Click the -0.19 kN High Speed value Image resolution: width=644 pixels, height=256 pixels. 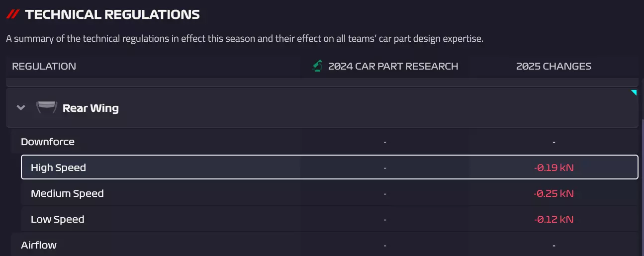click(553, 168)
